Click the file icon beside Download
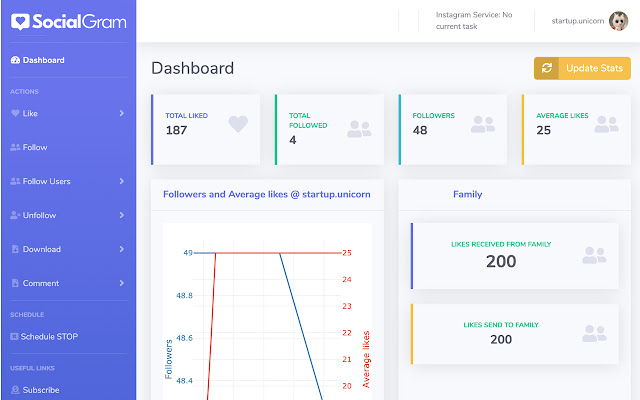This screenshot has width=640, height=400. (15, 249)
